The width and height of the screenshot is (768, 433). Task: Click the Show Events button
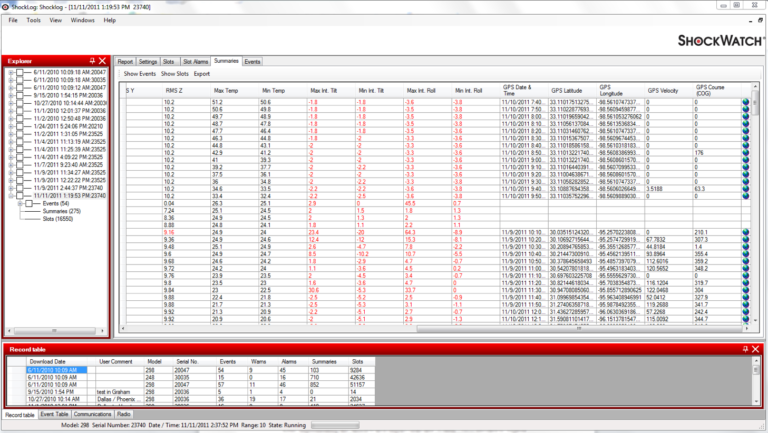[x=139, y=74]
